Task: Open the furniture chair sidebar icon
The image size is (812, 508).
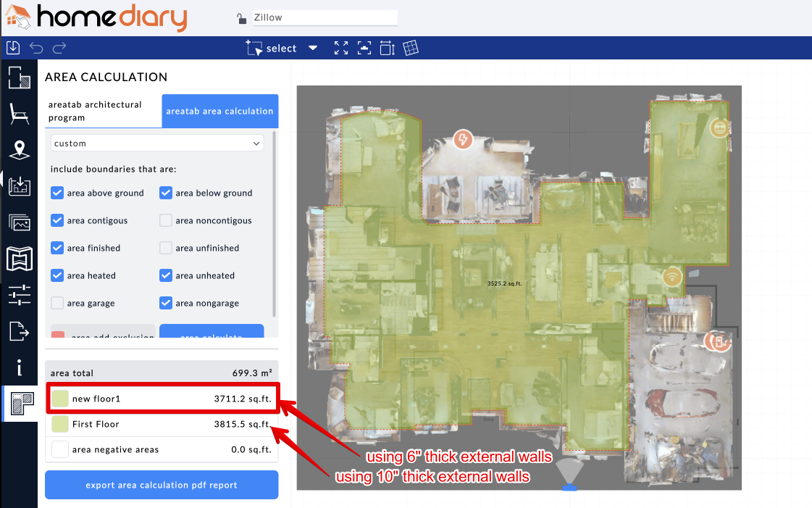Action: [x=19, y=114]
